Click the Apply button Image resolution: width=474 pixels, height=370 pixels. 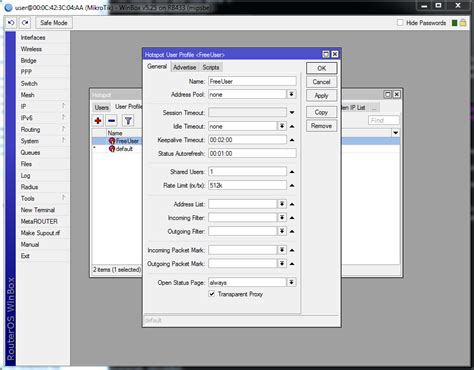[321, 96]
